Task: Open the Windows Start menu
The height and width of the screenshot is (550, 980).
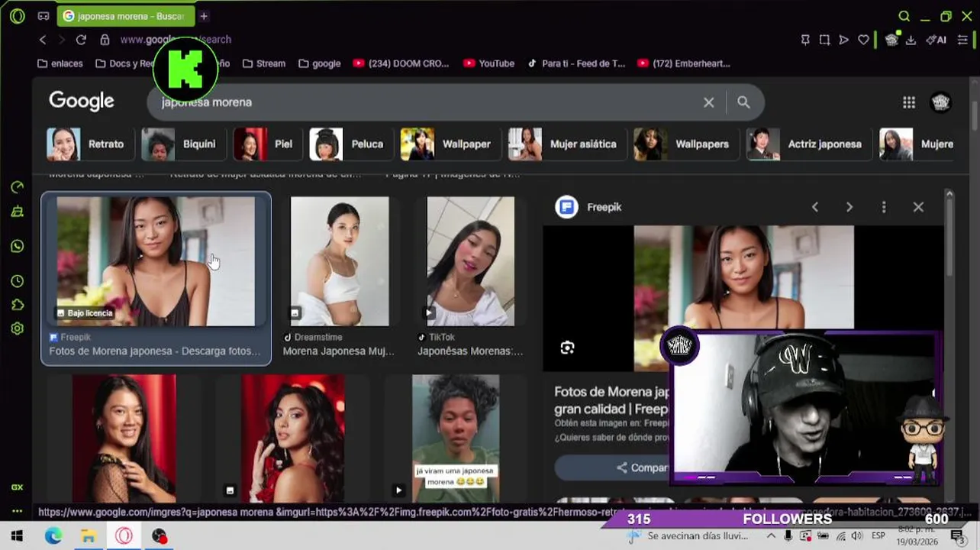Action: (x=17, y=536)
